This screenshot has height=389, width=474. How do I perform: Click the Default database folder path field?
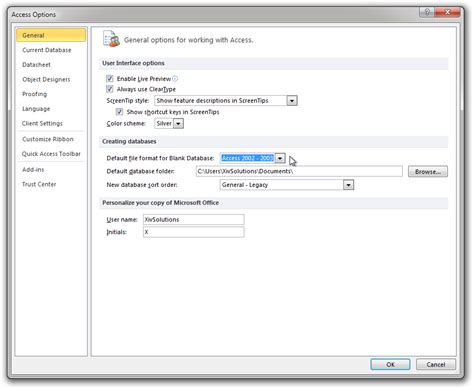[x=299, y=171]
